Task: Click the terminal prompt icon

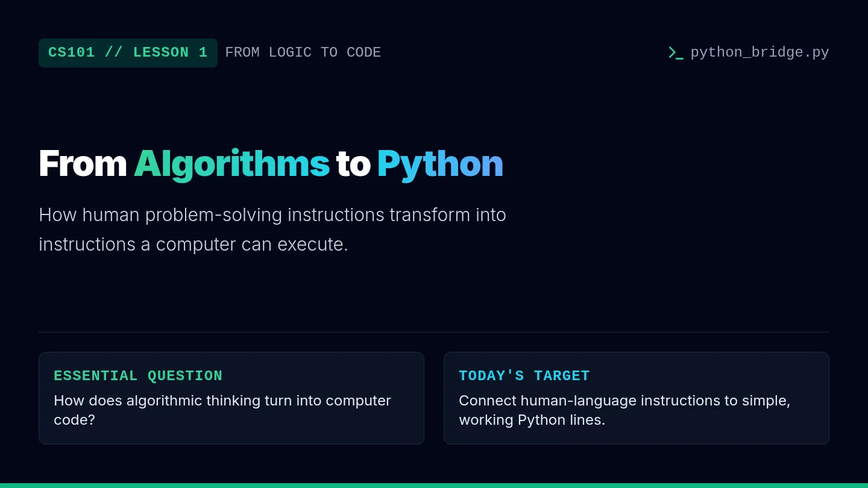Action: point(676,53)
